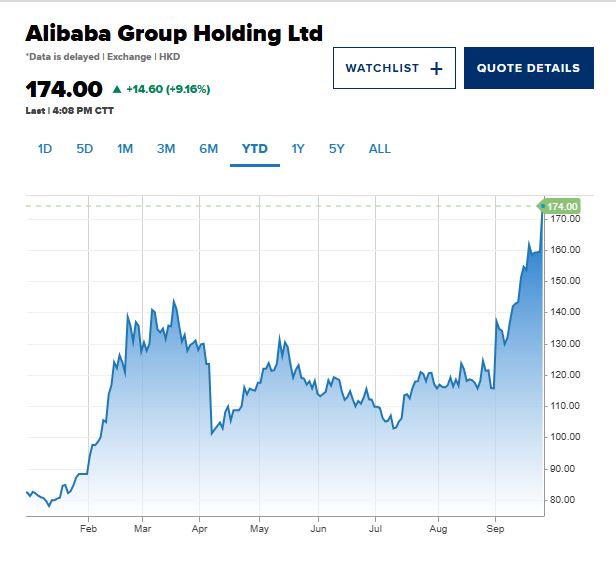Image resolution: width=616 pixels, height=562 pixels.
Task: Switch to the 6M chart view
Action: pos(208,149)
